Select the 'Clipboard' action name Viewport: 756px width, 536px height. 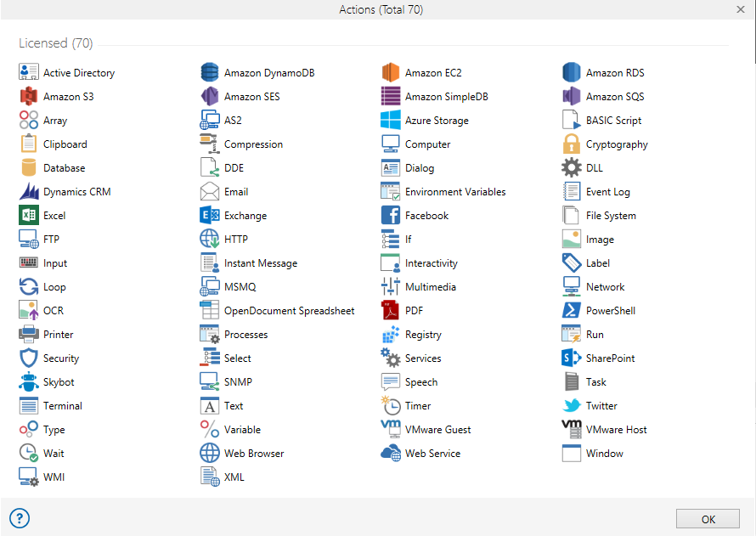65,144
